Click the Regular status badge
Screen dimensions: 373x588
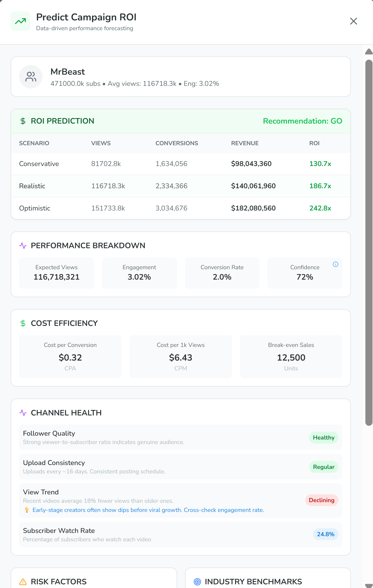[324, 467]
